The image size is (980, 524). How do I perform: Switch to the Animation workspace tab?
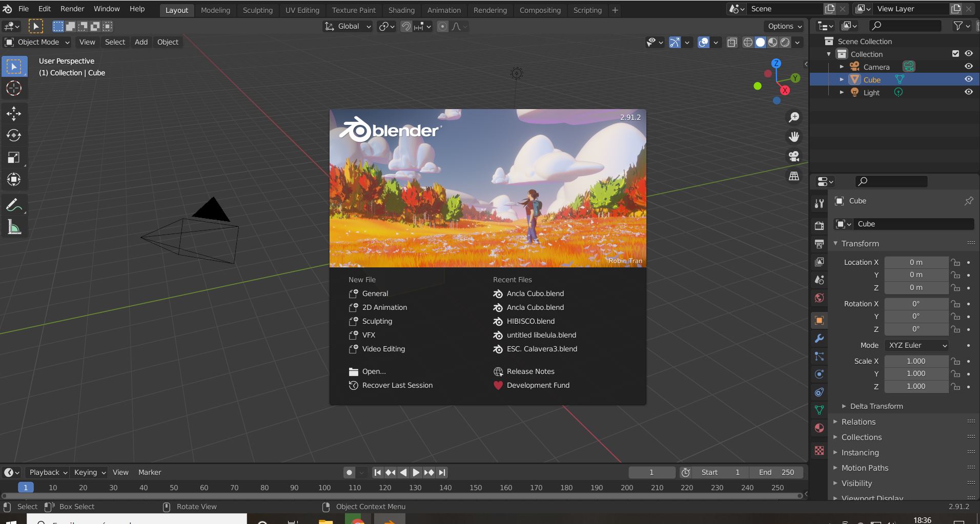[444, 10]
